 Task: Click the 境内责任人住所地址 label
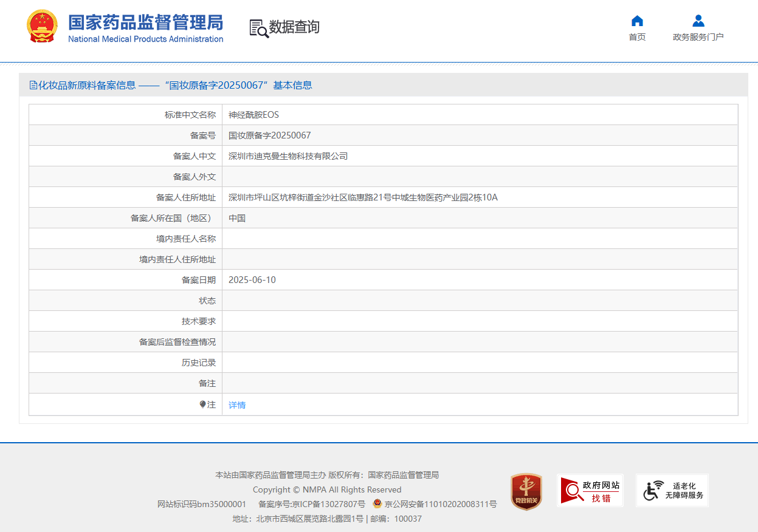pyautogui.click(x=177, y=259)
